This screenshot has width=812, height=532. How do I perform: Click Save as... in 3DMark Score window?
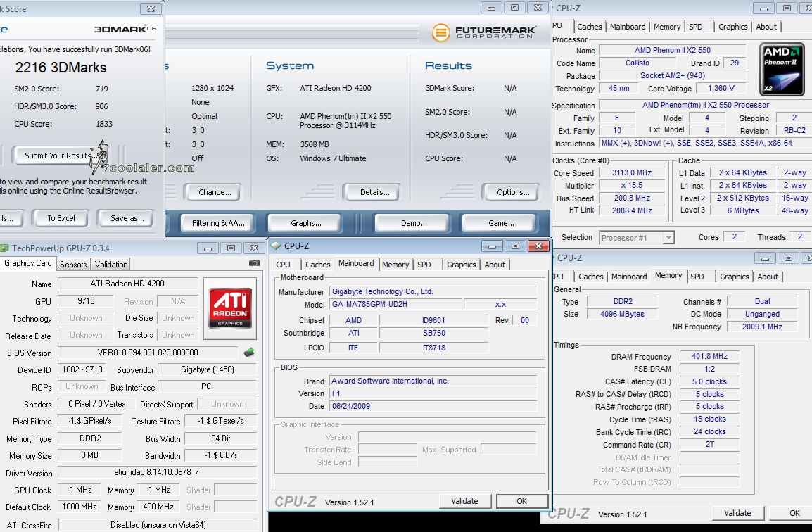tap(127, 218)
